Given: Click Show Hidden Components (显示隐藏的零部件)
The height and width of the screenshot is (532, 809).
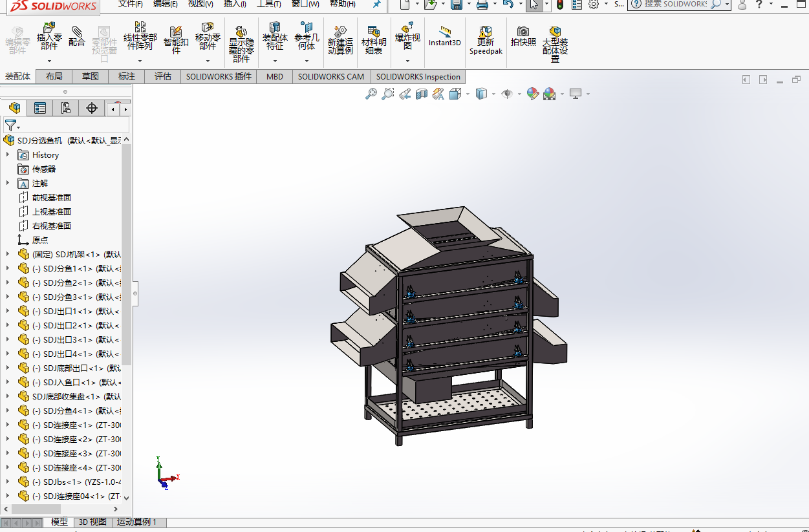Looking at the screenshot, I should click(x=241, y=44).
